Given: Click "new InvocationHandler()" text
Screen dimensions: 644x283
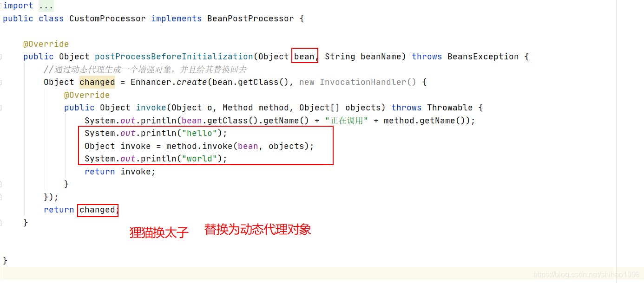Looking at the screenshot, I should [358, 82].
